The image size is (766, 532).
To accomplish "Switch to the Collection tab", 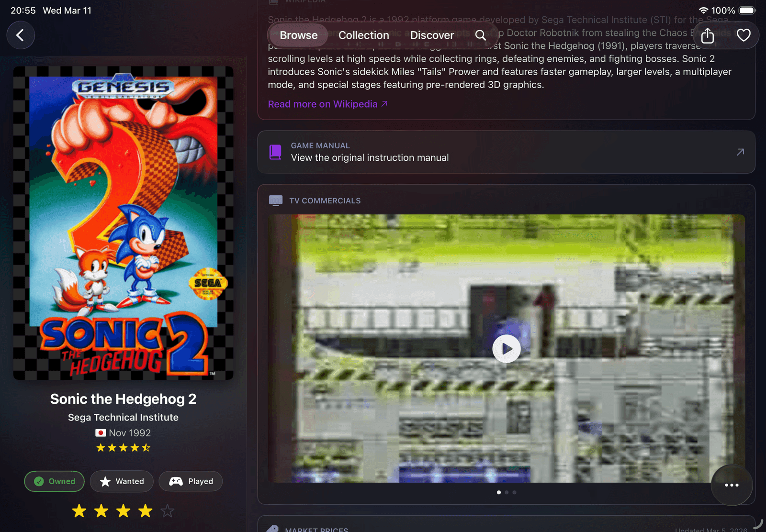I will (364, 35).
